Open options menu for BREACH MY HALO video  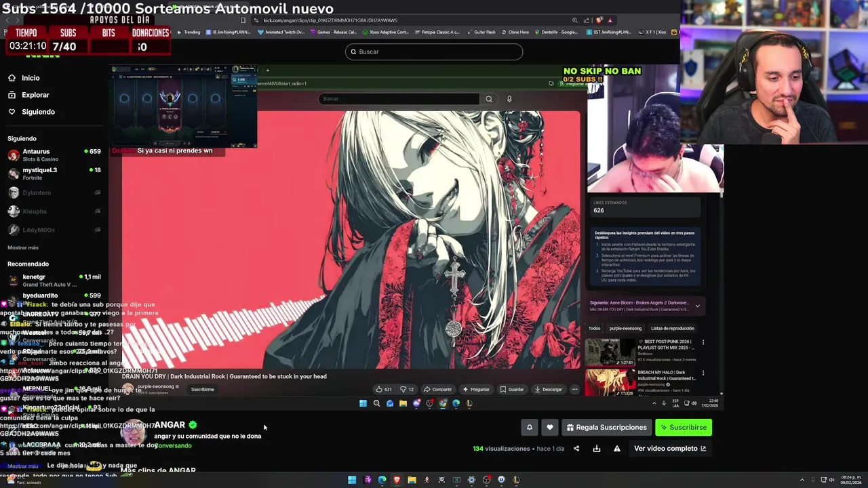(703, 373)
